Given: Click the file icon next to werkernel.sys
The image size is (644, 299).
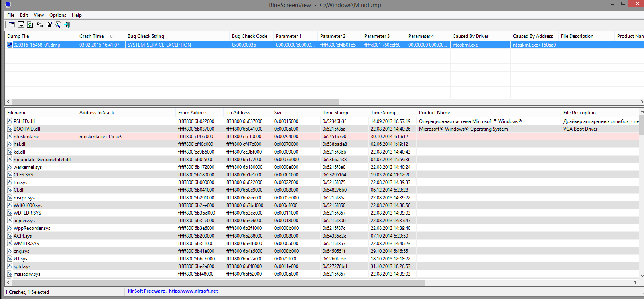Looking at the screenshot, I should tap(10, 167).
